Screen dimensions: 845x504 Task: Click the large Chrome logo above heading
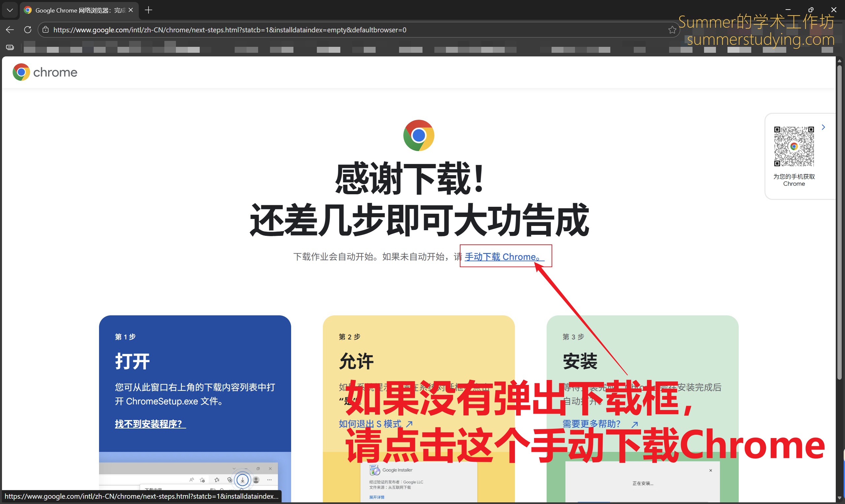[x=419, y=135]
